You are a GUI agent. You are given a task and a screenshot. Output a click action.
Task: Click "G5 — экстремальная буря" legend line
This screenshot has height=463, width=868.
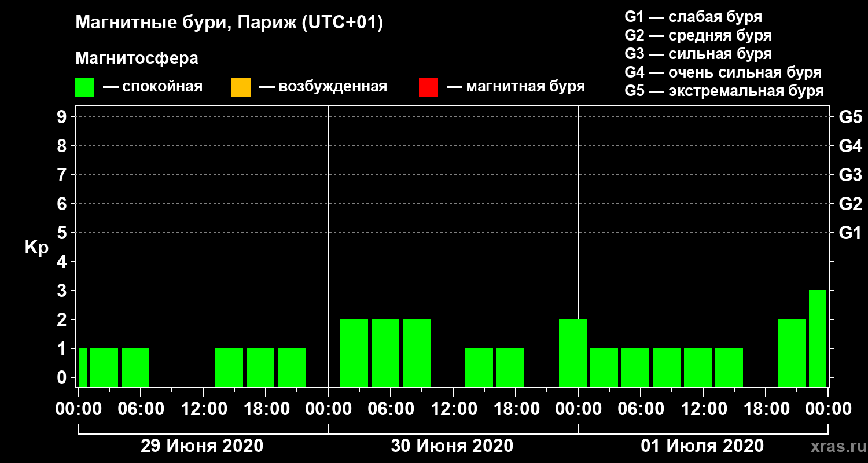(724, 91)
